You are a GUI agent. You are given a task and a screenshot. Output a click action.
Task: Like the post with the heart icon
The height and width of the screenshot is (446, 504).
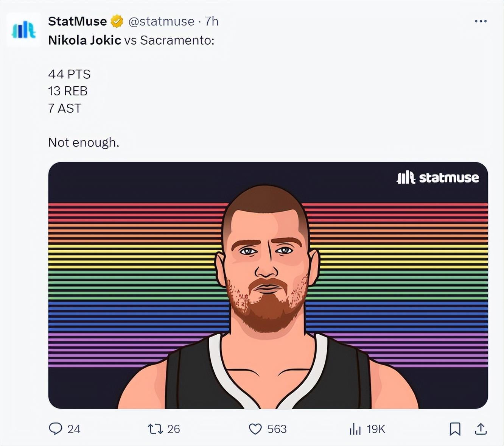point(255,429)
